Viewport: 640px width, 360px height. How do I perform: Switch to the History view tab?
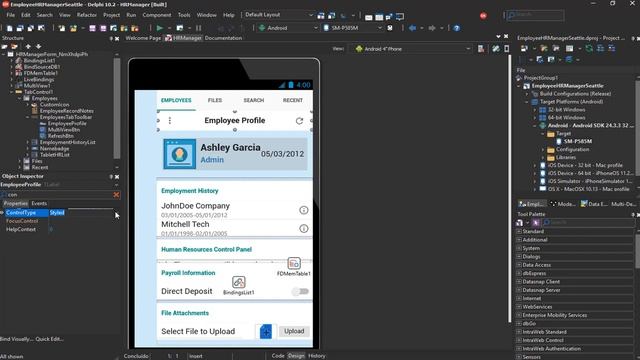[x=317, y=356]
